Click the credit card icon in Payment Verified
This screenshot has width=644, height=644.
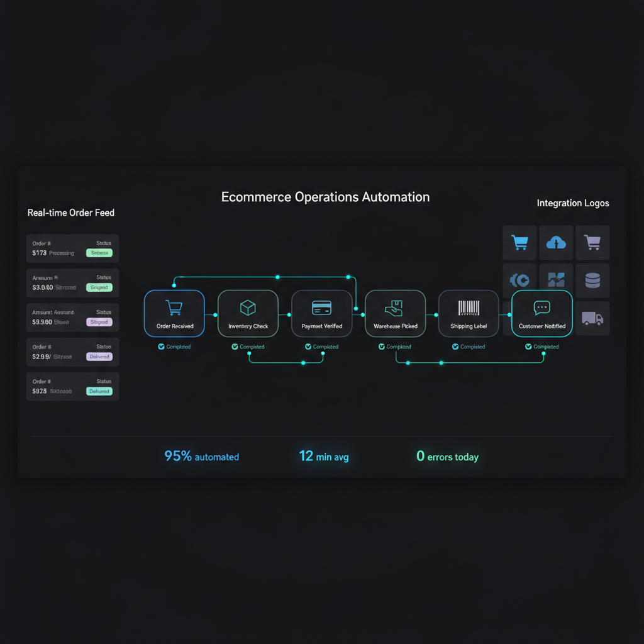tap(321, 308)
